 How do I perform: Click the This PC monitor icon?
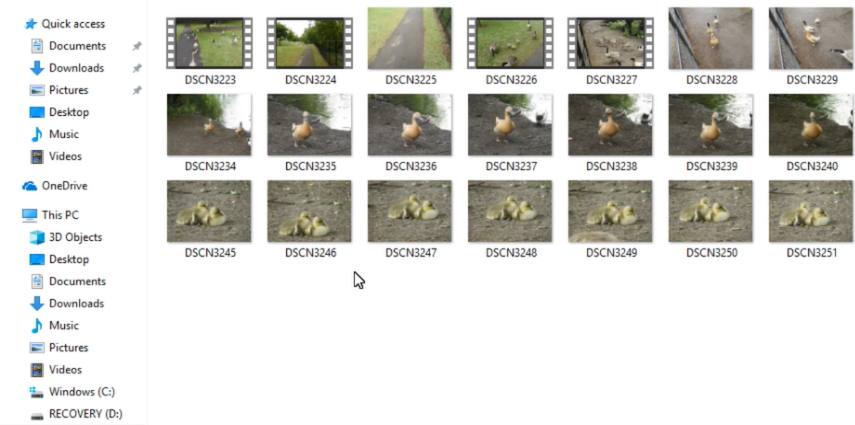29,216
